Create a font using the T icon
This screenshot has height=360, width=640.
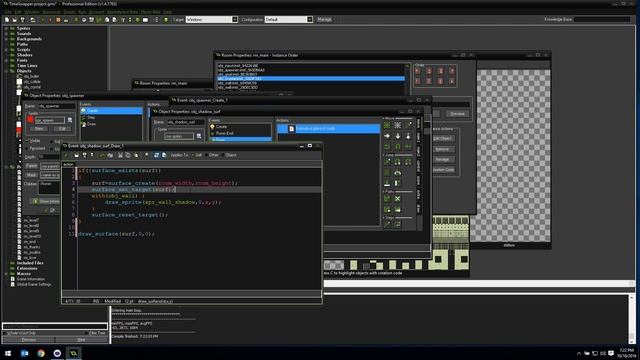tap(123, 20)
